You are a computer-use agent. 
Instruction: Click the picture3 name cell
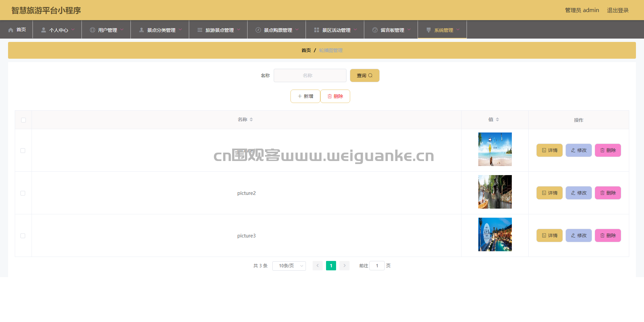pos(247,236)
